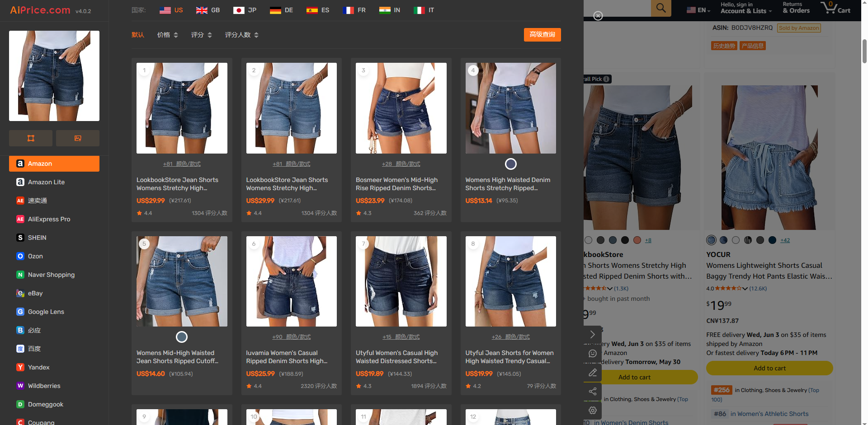Open the +90 颜色/款式 variants link
The image size is (868, 425).
(x=292, y=337)
